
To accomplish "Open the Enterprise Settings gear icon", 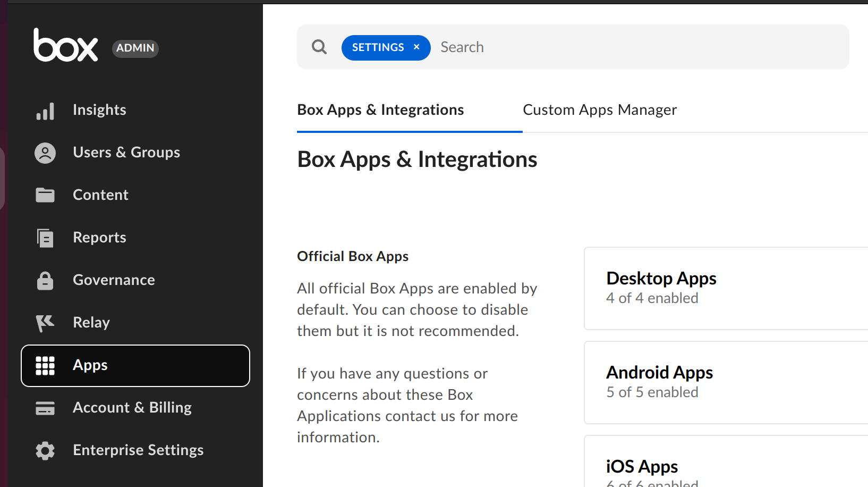I will click(x=46, y=450).
